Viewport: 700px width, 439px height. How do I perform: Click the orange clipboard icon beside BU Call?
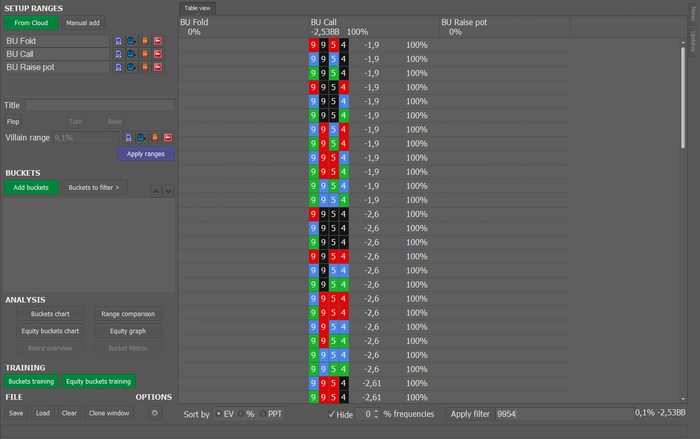pyautogui.click(x=145, y=54)
